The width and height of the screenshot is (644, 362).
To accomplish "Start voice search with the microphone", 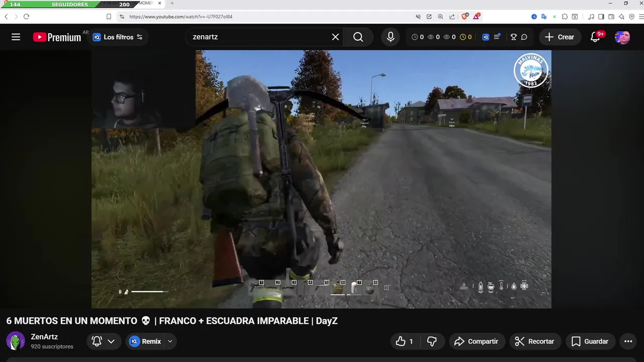I will point(390,37).
